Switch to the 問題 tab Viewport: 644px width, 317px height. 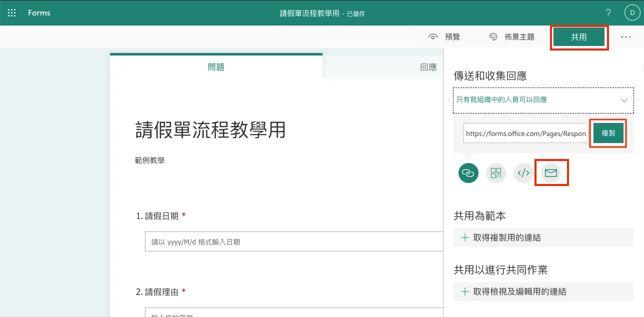pyautogui.click(x=216, y=66)
